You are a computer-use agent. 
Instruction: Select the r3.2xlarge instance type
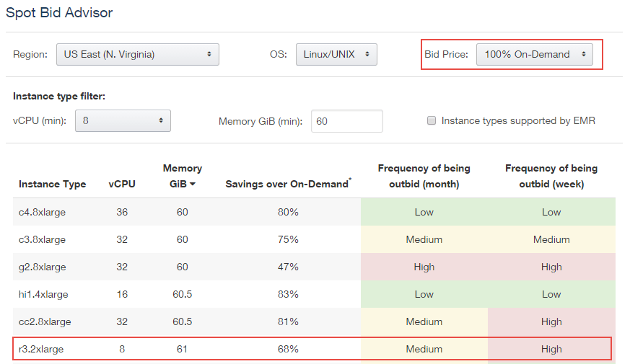[x=41, y=349]
